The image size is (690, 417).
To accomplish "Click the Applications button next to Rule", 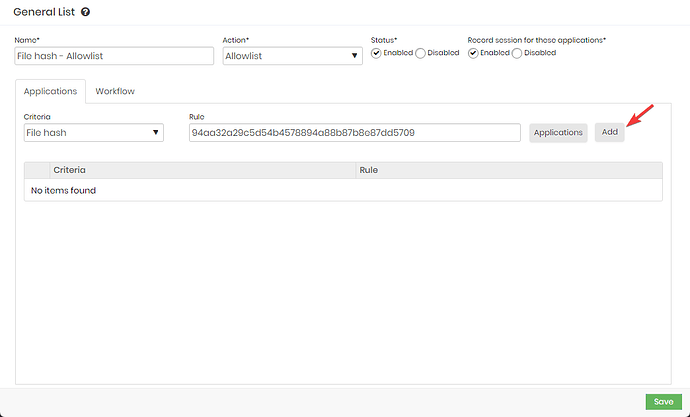I will pos(558,132).
